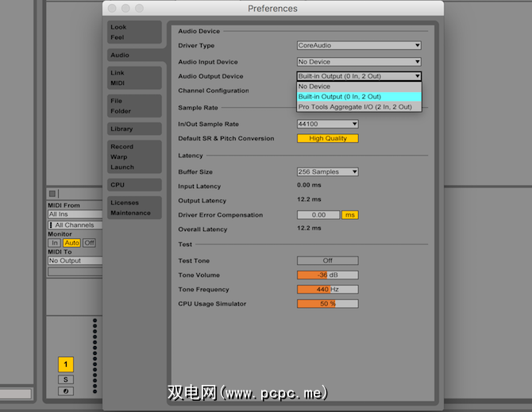Click the clip stop square button

point(52,194)
